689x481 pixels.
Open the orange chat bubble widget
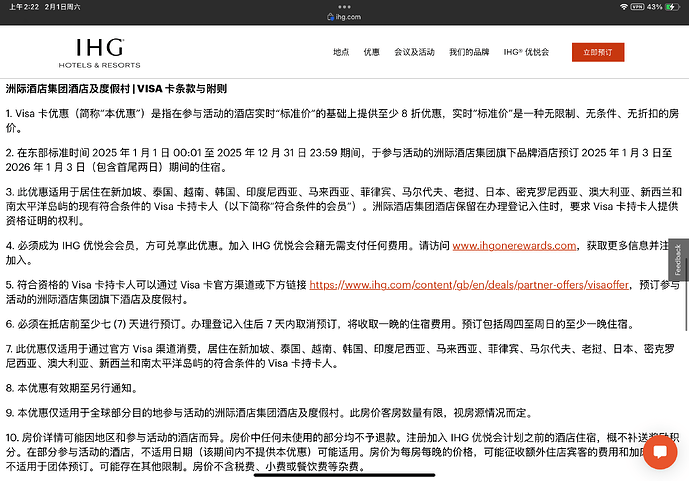660,451
